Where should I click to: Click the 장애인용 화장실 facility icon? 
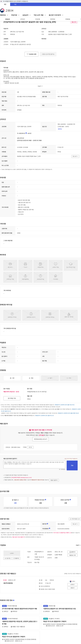coord(50,315)
